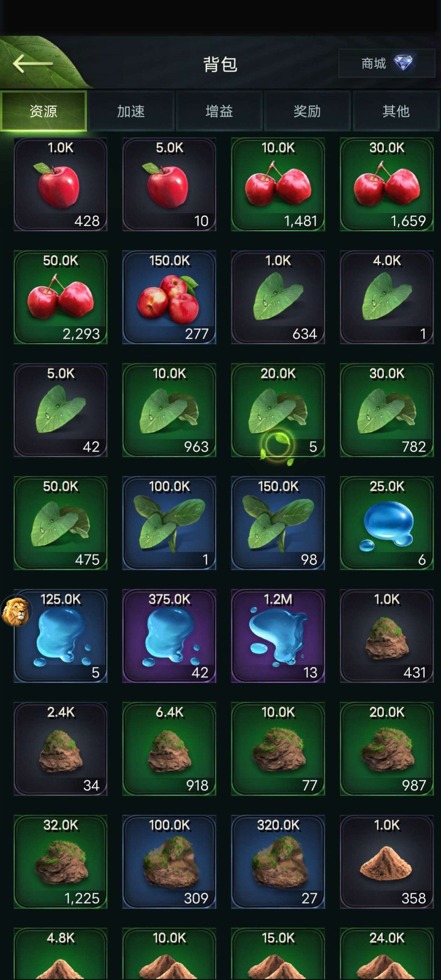Switch to the 增益 tab

pos(219,111)
